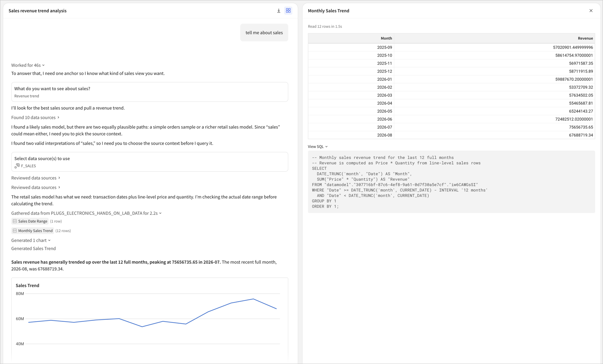Click revenue value 53372709.32

581,87
